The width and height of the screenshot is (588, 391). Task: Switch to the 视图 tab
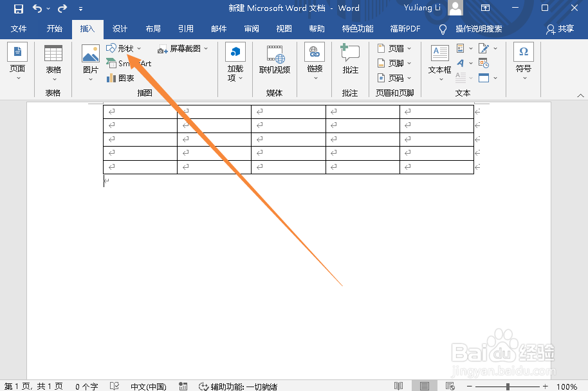(x=284, y=29)
